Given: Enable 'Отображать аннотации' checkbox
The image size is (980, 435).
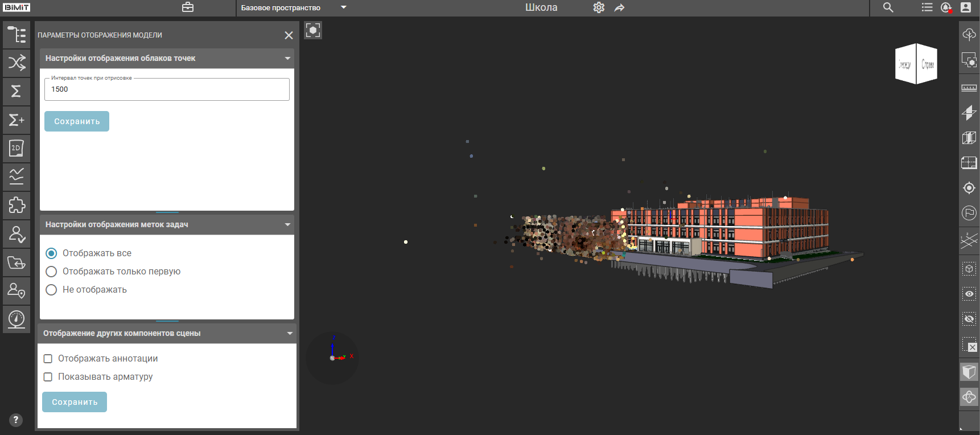Looking at the screenshot, I should pyautogui.click(x=48, y=359).
